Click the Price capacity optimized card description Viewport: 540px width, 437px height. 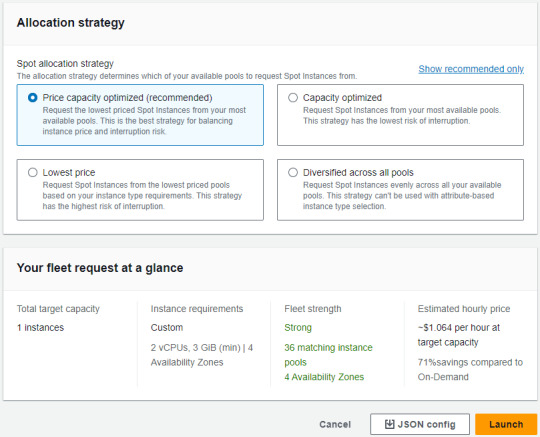point(144,121)
